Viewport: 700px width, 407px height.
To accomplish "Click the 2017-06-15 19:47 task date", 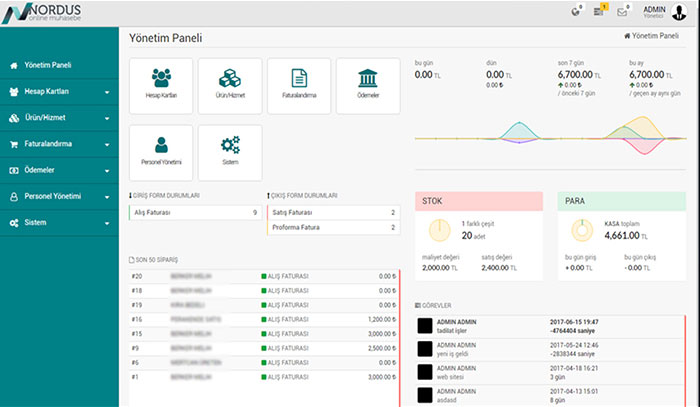I will (574, 322).
